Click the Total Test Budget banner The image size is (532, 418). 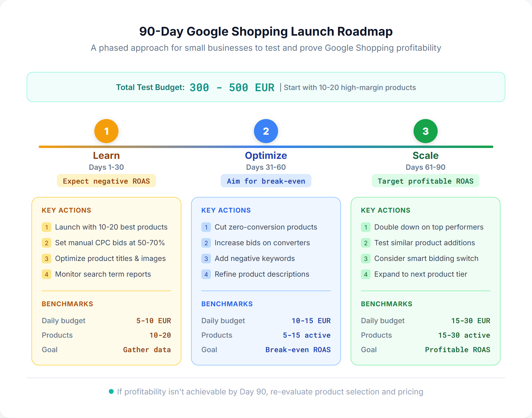coord(266,87)
